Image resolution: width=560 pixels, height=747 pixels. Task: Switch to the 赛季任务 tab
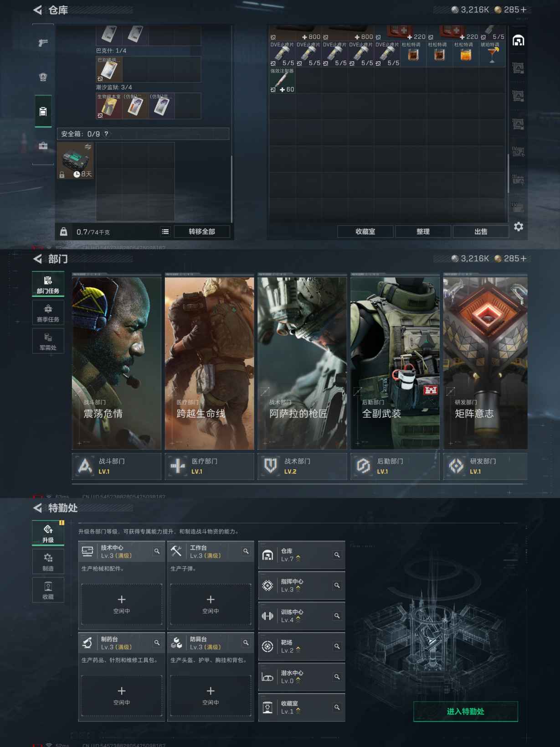[48, 313]
